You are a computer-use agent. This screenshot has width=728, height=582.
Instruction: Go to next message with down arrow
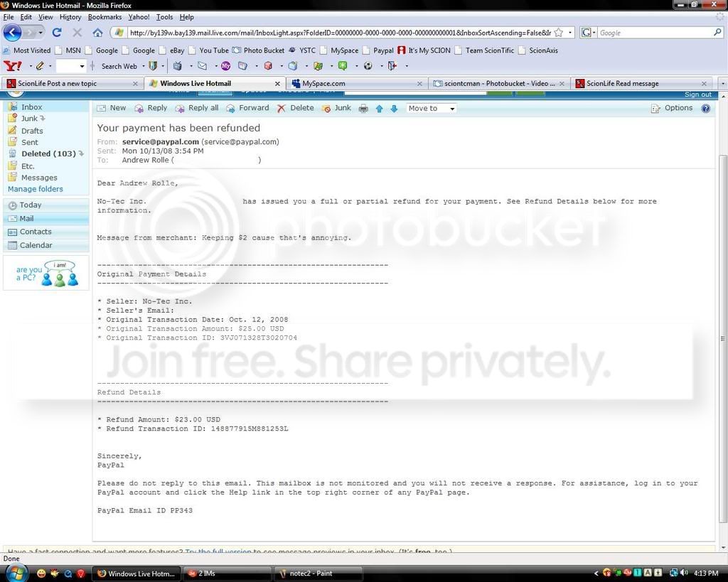(x=394, y=109)
